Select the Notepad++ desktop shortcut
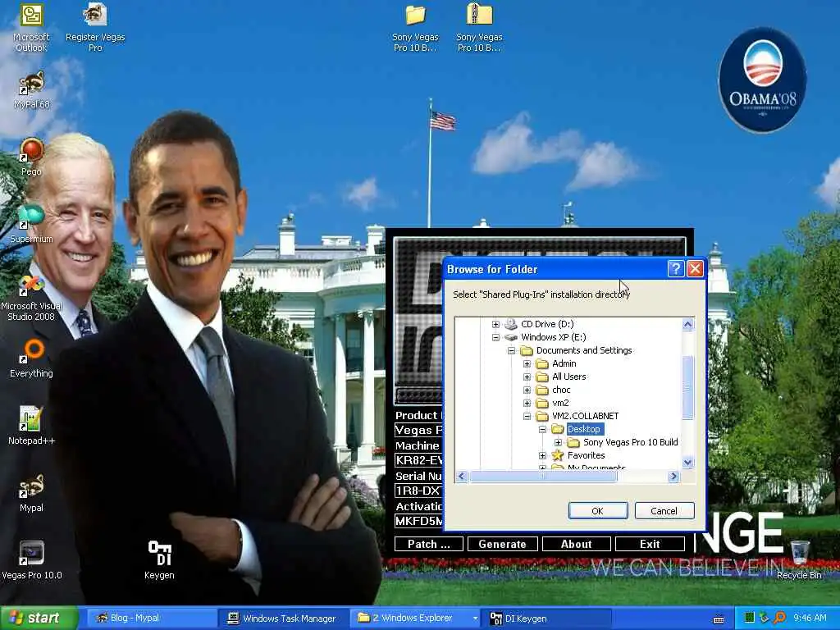Screen dimensions: 840x630 [x=31, y=426]
